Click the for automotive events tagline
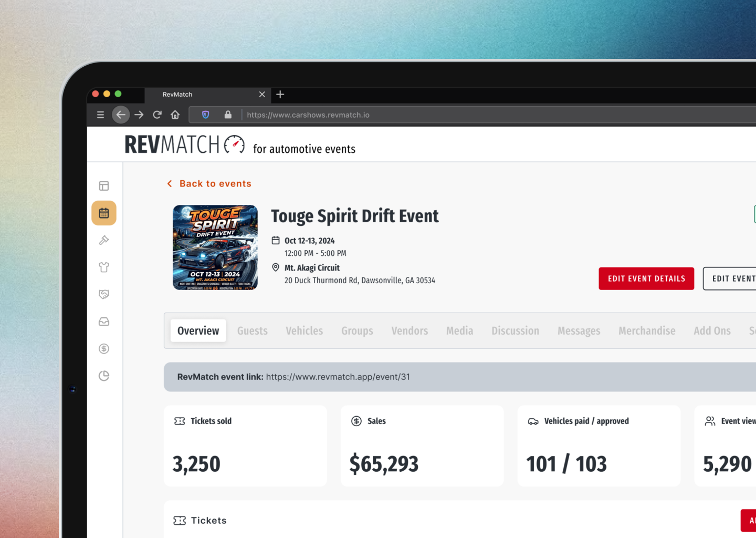This screenshot has width=756, height=538. click(x=304, y=149)
